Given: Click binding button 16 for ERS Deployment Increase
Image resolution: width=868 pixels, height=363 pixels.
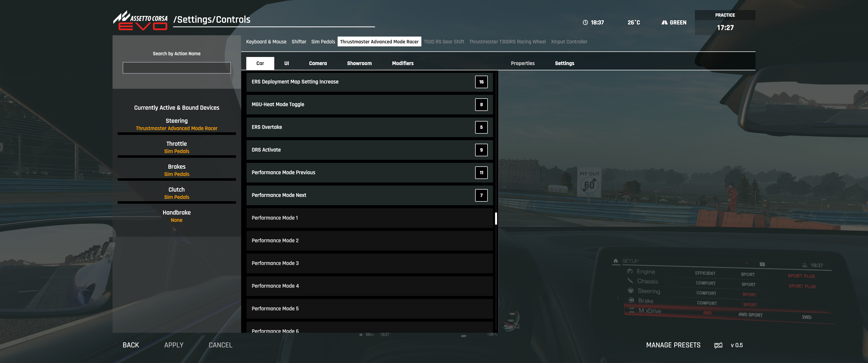Looking at the screenshot, I should (x=481, y=82).
